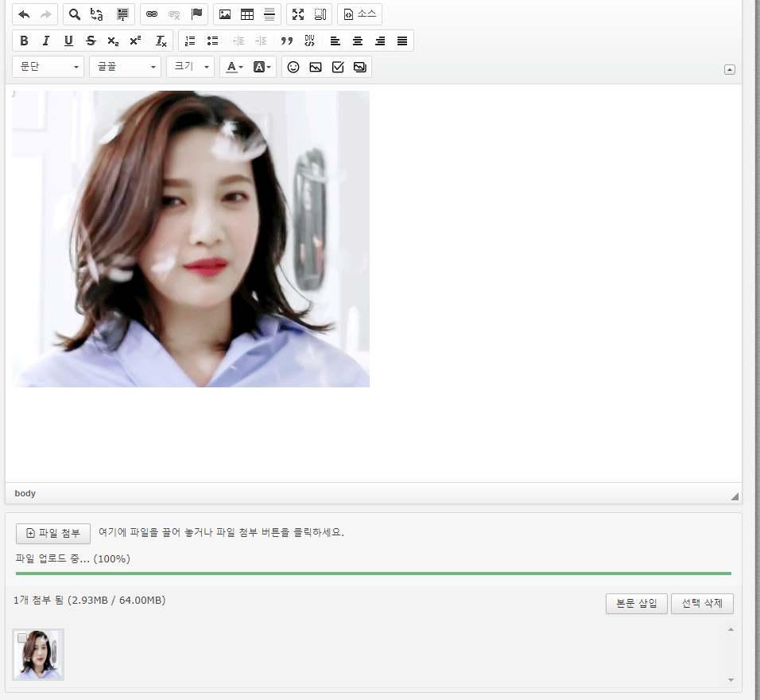Create a DIV container

tap(309, 41)
